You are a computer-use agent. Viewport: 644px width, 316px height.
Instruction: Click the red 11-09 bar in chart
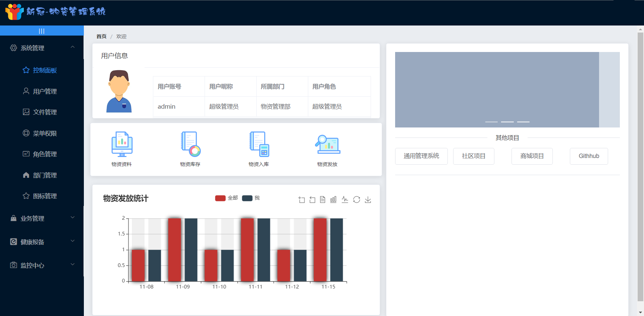point(174,250)
